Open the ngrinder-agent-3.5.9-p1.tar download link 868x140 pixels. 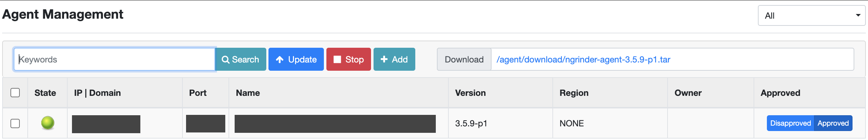click(x=583, y=60)
